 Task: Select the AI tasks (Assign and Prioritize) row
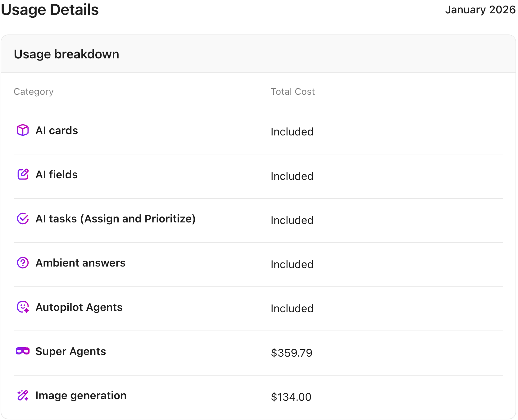pos(116,218)
